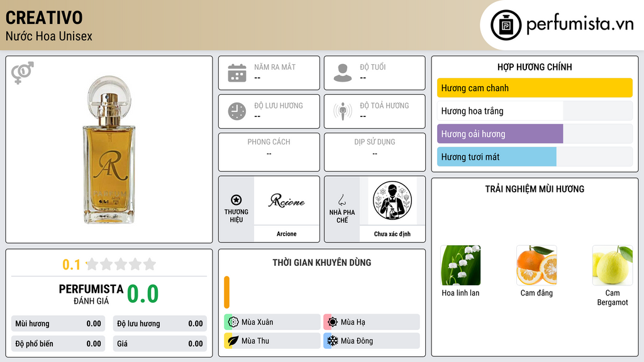Click the Chưa xác định perfumer image
Image resolution: width=644 pixels, height=362 pixels.
[x=392, y=200]
